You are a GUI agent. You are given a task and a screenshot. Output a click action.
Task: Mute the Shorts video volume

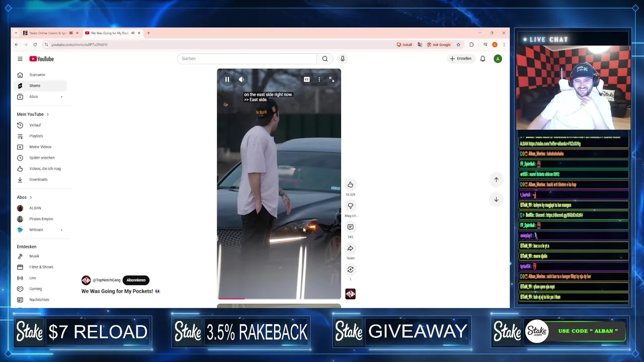pyautogui.click(x=242, y=79)
